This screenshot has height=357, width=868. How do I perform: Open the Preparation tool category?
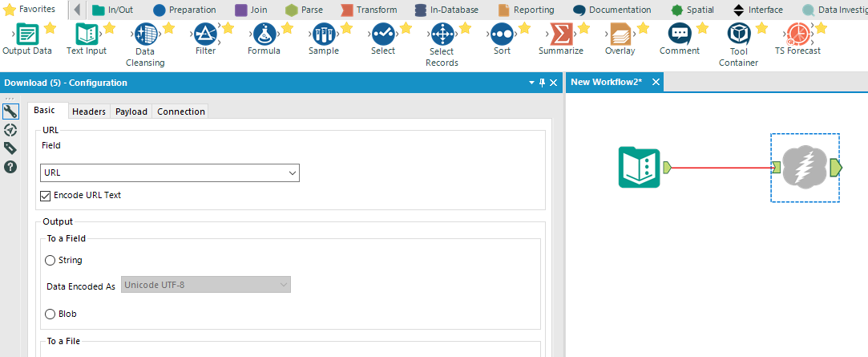pyautogui.click(x=184, y=10)
